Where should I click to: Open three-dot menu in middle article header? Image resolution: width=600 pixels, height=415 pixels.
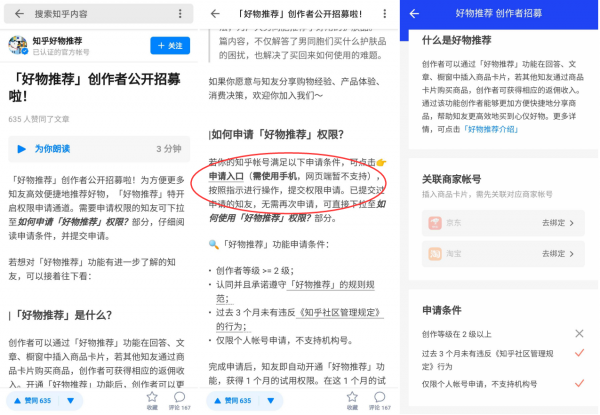click(x=385, y=14)
